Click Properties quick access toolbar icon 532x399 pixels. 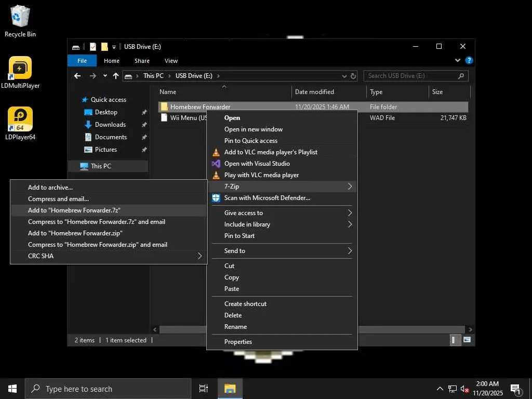coord(93,46)
